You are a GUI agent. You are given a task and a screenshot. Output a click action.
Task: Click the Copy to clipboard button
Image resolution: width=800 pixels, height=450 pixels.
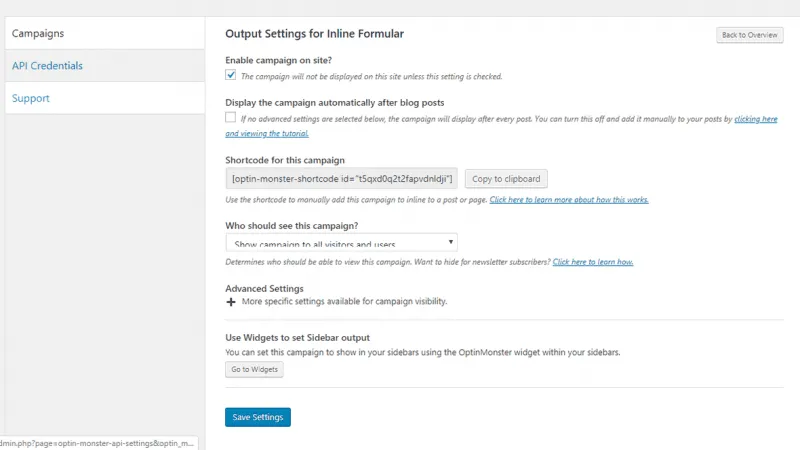click(x=506, y=179)
